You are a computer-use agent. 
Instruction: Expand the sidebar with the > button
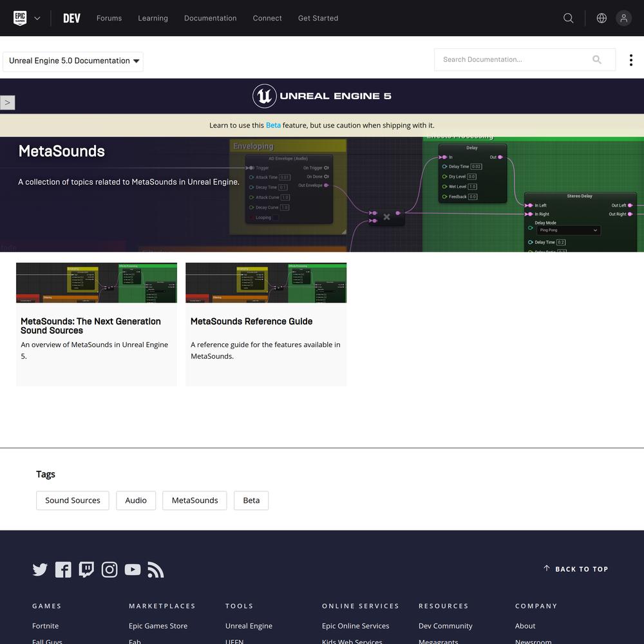tap(7, 102)
